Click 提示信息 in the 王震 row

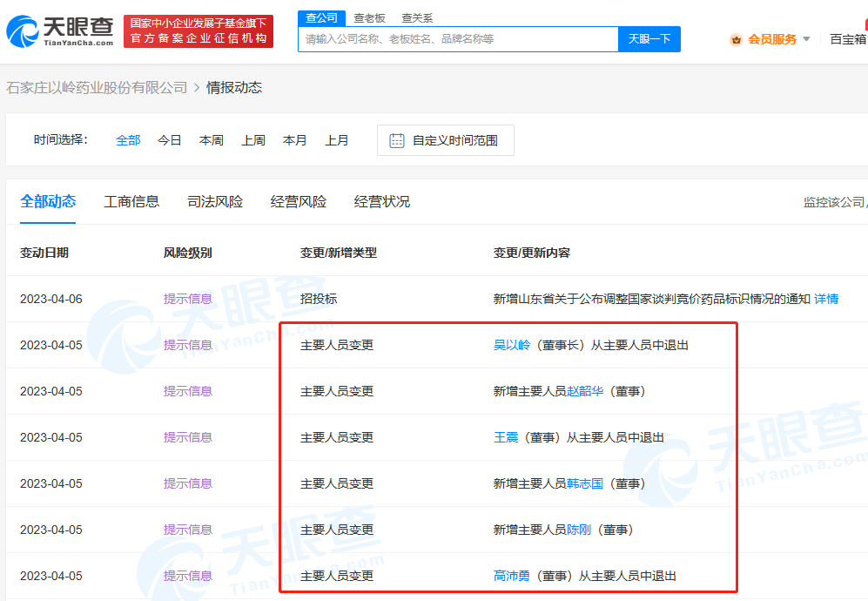[188, 437]
